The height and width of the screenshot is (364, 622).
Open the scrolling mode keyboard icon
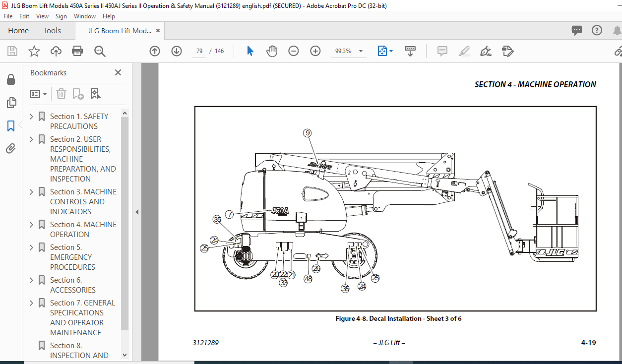coord(410,51)
